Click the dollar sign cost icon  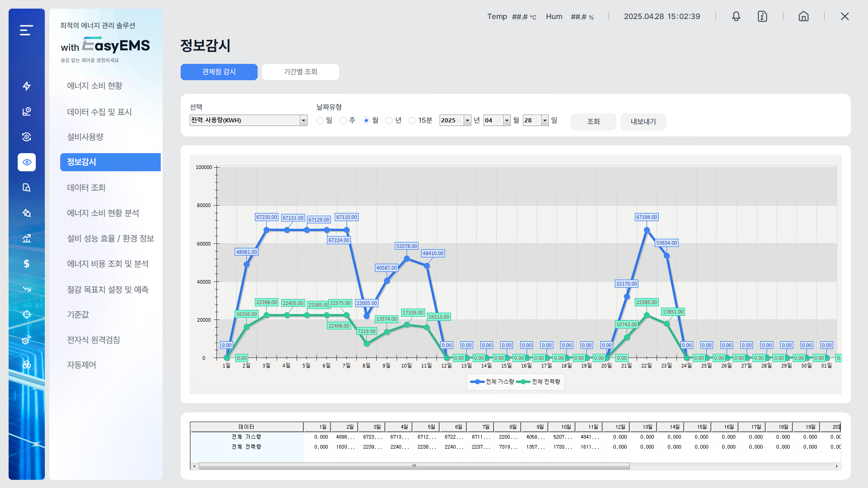(27, 264)
